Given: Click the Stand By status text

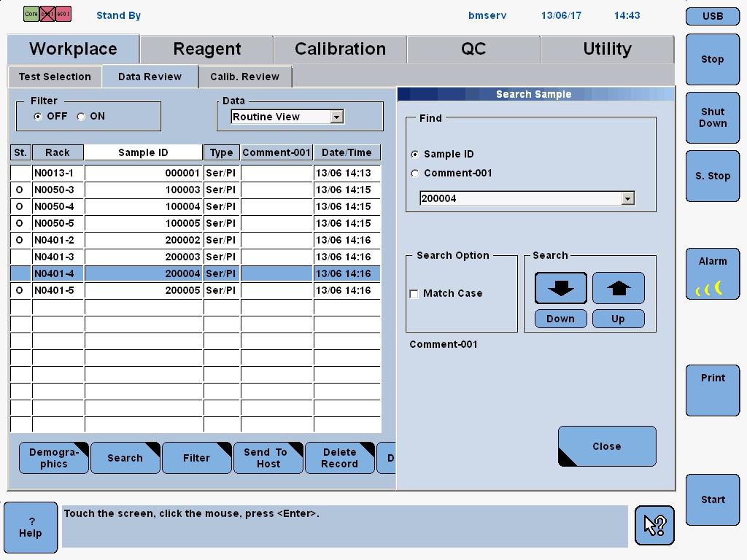Looking at the screenshot, I should (119, 15).
